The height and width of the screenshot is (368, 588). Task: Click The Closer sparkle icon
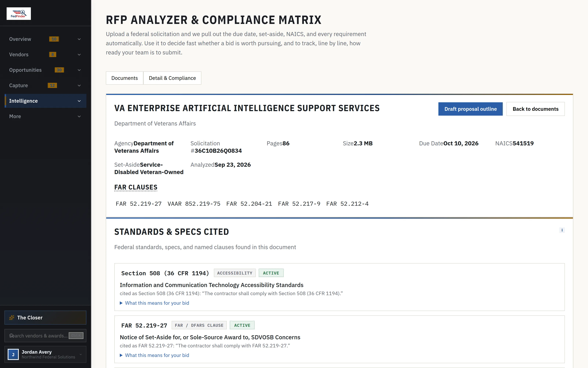coord(12,318)
